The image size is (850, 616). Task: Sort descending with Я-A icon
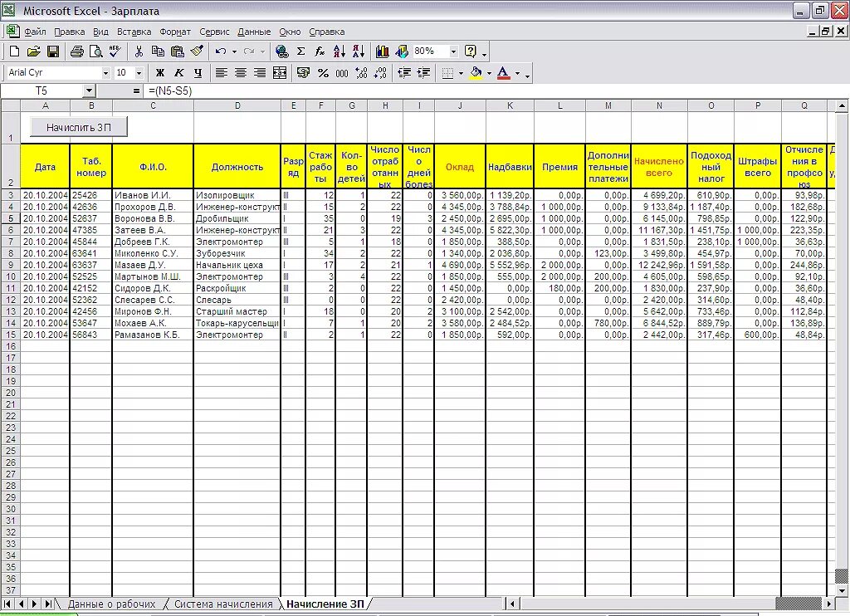(359, 51)
